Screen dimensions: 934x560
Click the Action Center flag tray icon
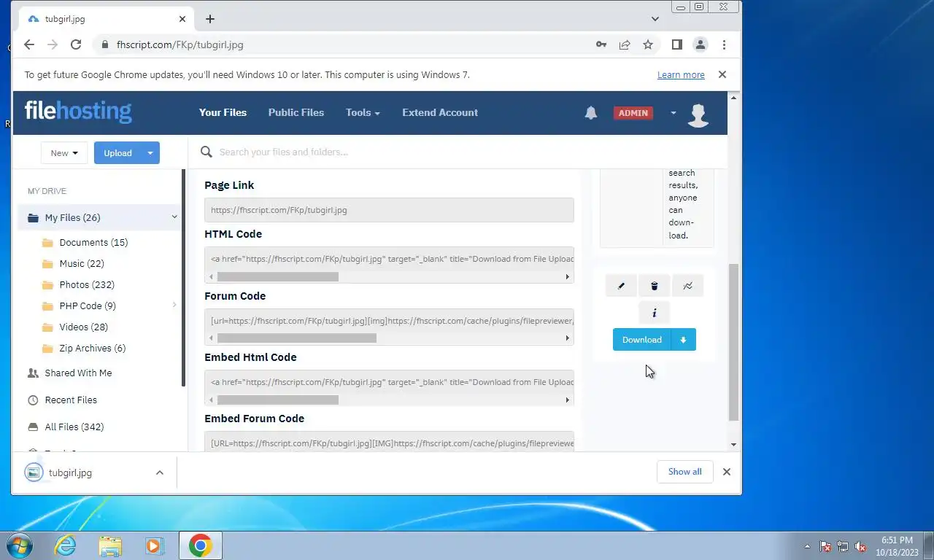(825, 546)
